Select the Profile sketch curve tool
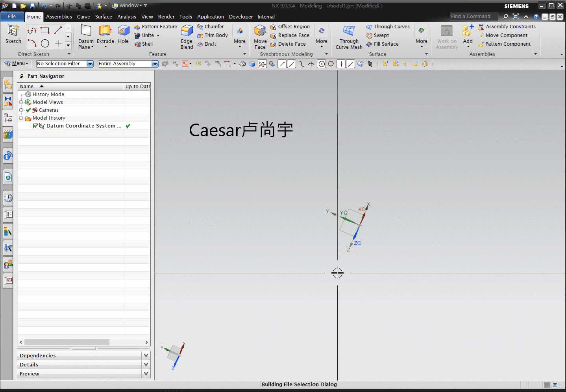The height and width of the screenshot is (392, 566). pyautogui.click(x=32, y=30)
